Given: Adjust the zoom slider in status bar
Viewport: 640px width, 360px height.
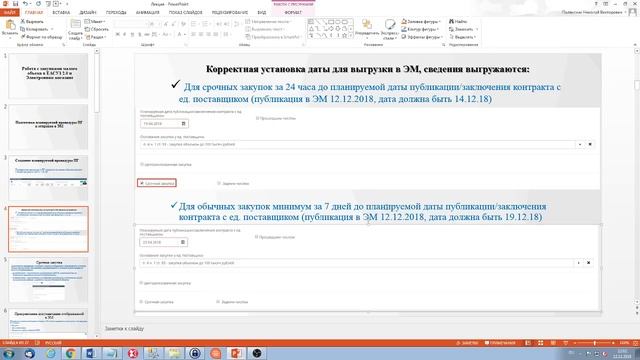Looking at the screenshot, I should [x=594, y=343].
